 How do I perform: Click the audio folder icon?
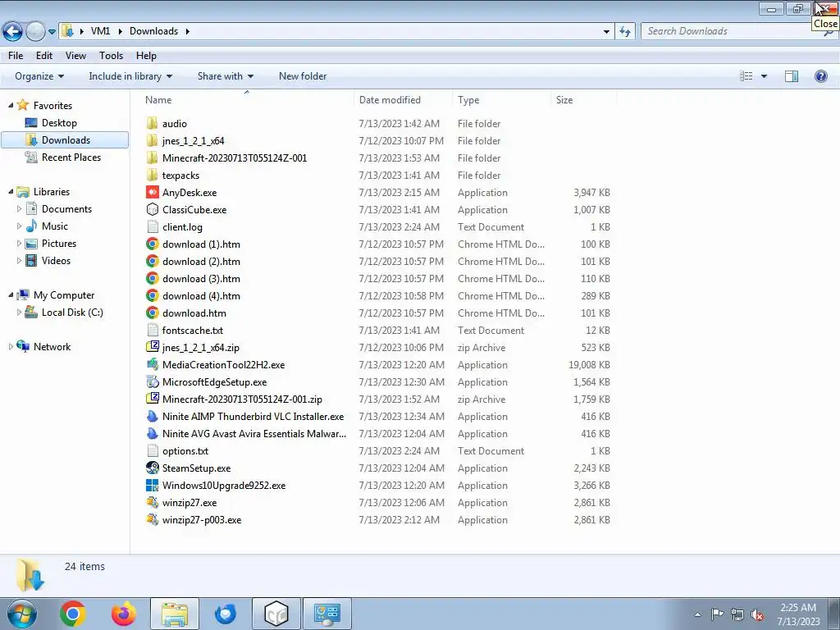pos(152,123)
